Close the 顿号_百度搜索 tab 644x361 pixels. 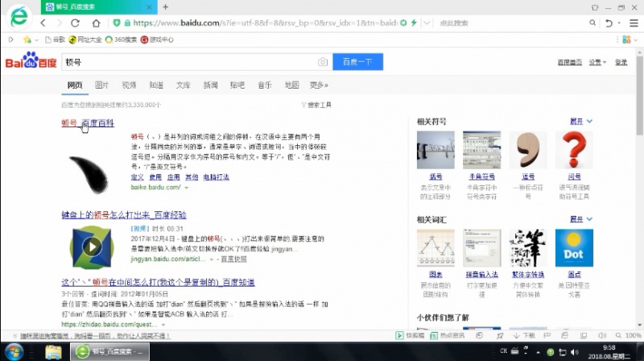tap(149, 7)
